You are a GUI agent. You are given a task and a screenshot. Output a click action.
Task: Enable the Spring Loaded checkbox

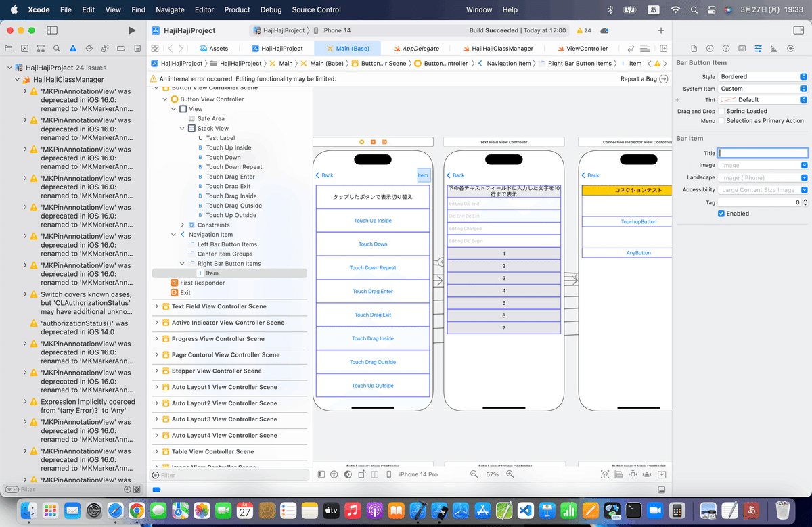(x=721, y=111)
